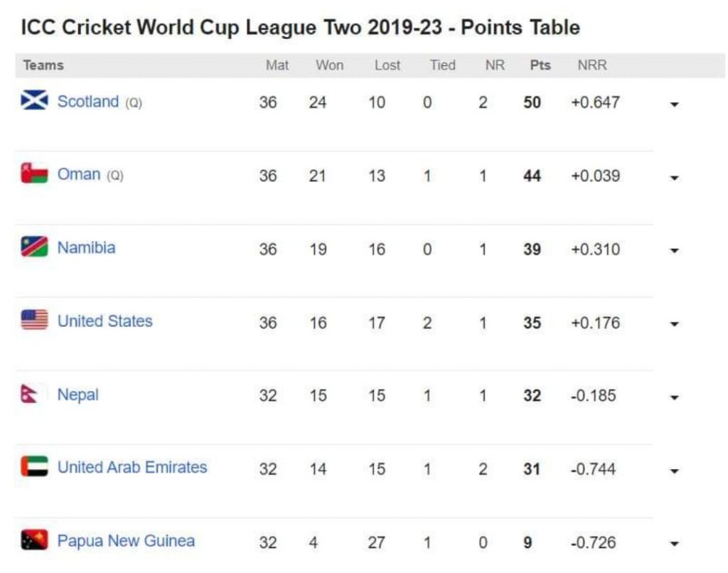Click the Scotland flag icon
Screen dimensions: 728x573
point(34,101)
